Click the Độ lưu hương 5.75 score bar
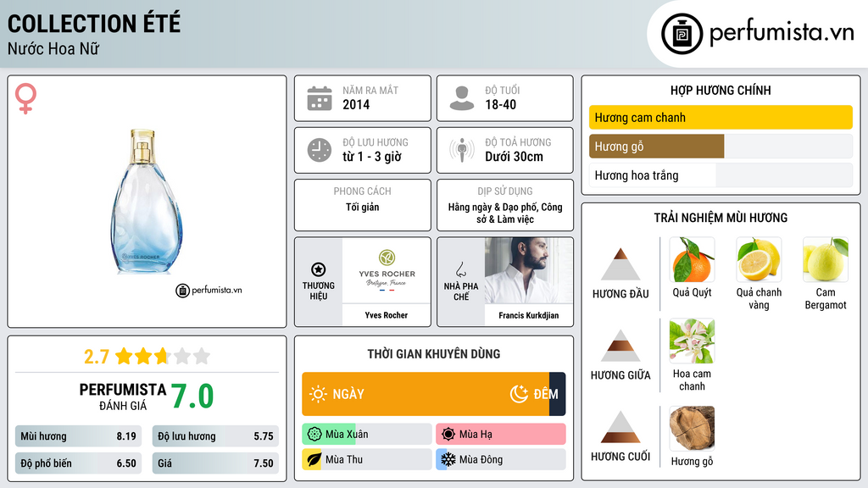Image resolution: width=868 pixels, height=488 pixels. point(215,436)
